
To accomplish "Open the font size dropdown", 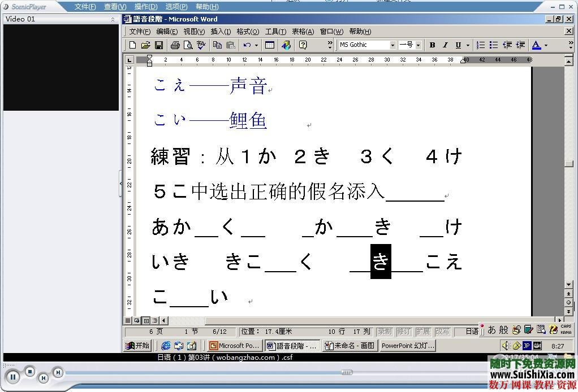I will pos(418,45).
